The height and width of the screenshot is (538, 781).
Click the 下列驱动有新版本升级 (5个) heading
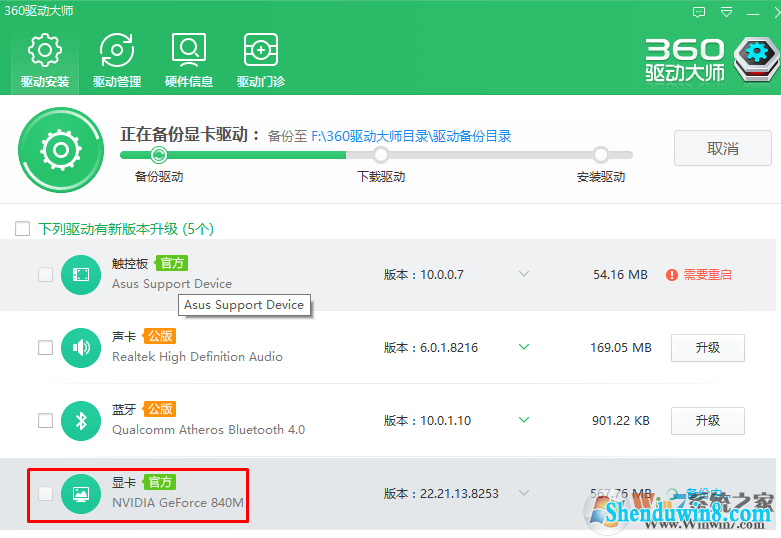point(126,229)
